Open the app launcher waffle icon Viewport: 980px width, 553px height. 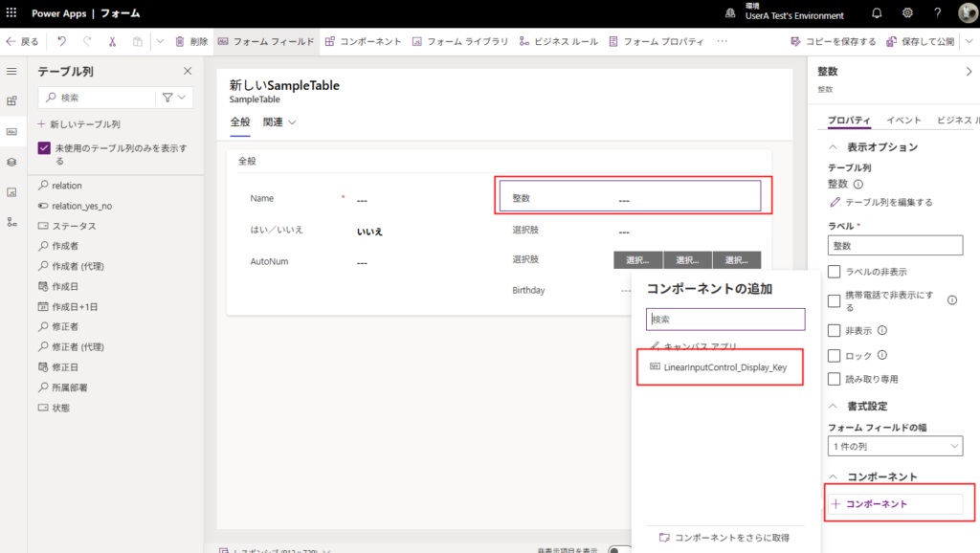pyautogui.click(x=11, y=14)
